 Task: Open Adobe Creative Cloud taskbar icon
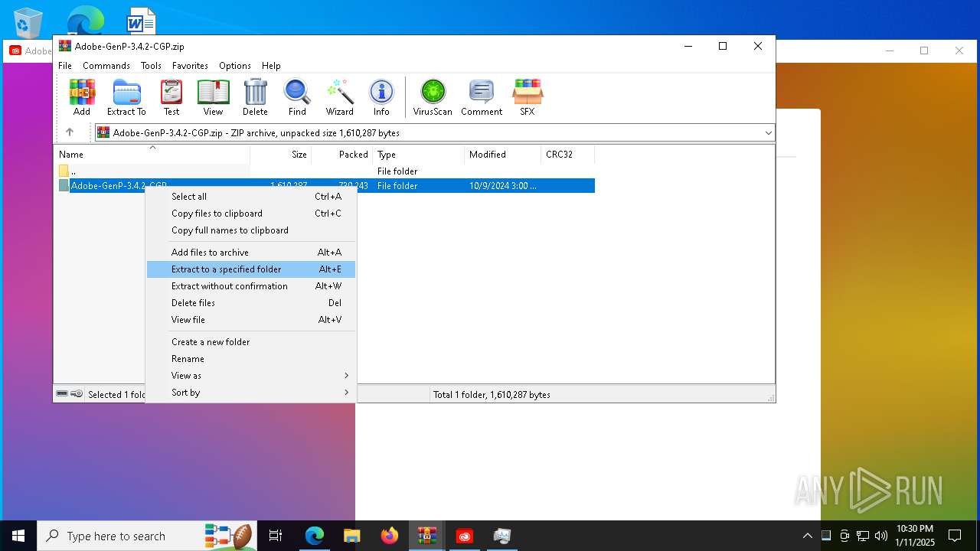(465, 536)
